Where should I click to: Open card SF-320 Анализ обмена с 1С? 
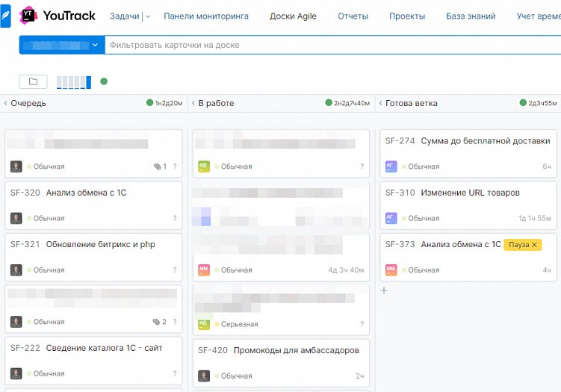click(93, 205)
